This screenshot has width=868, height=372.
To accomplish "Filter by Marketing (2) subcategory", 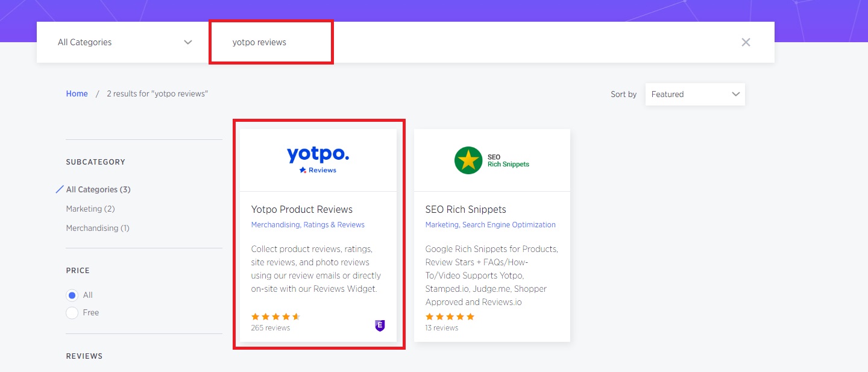I will [x=90, y=209].
